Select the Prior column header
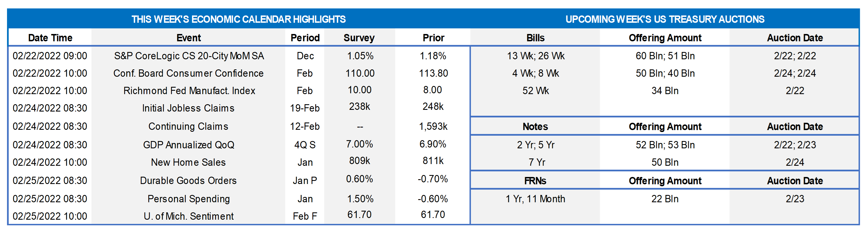 tap(433, 38)
